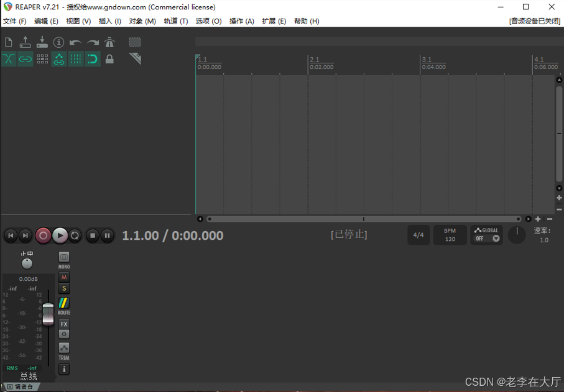Open master track FX chain button

tap(64, 324)
